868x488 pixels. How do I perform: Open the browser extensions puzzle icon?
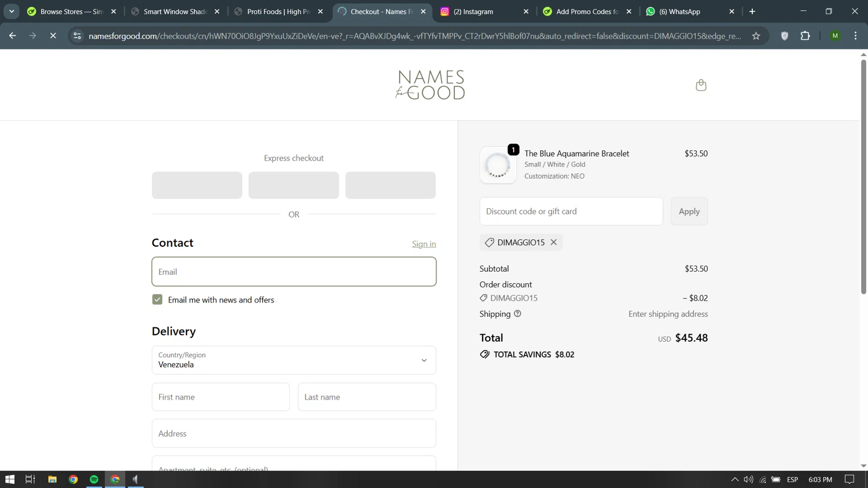point(805,36)
